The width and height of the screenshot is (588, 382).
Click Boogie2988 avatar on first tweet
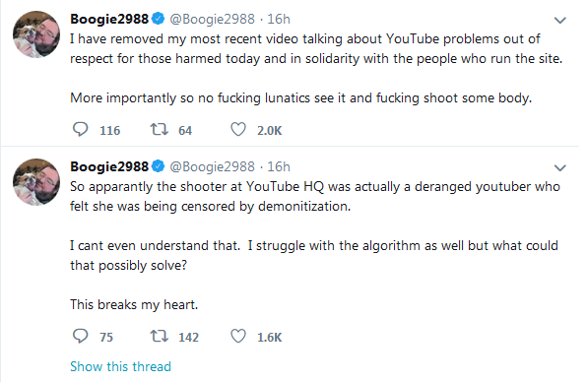(36, 34)
